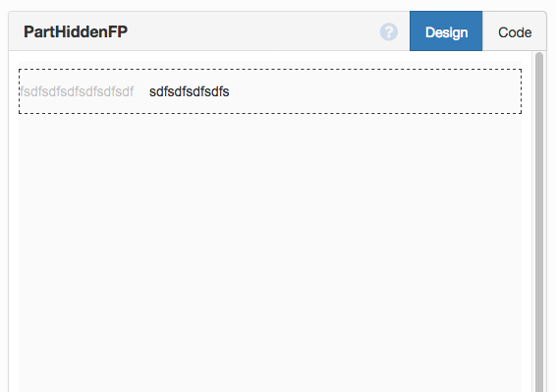Click the white margin left of design canvas
556x392 pixels.
click(x=14, y=222)
